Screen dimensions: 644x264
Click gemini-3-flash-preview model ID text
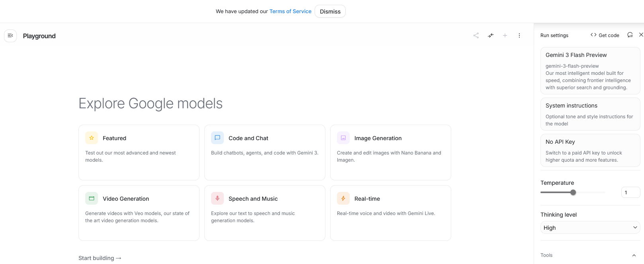point(572,66)
